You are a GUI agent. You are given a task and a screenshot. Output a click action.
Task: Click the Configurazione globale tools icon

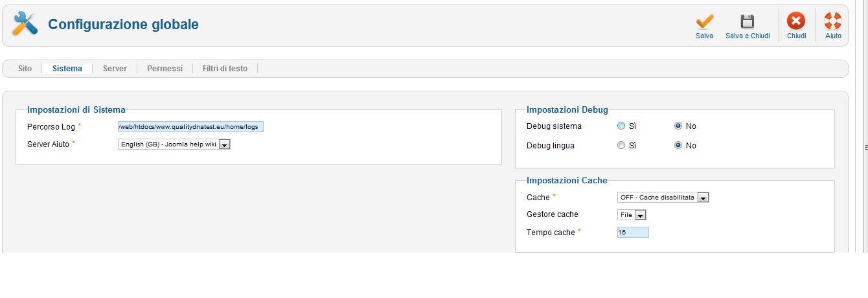tap(25, 25)
